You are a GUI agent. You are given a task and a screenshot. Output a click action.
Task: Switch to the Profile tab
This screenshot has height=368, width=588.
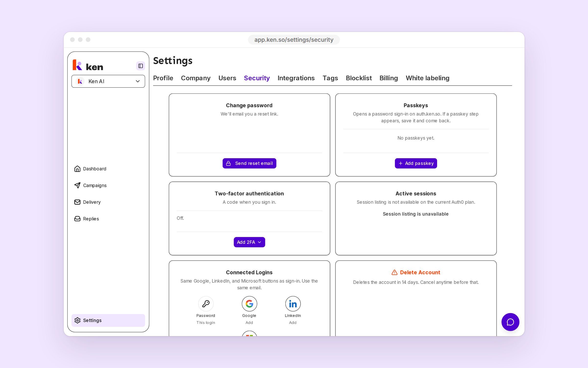point(163,78)
